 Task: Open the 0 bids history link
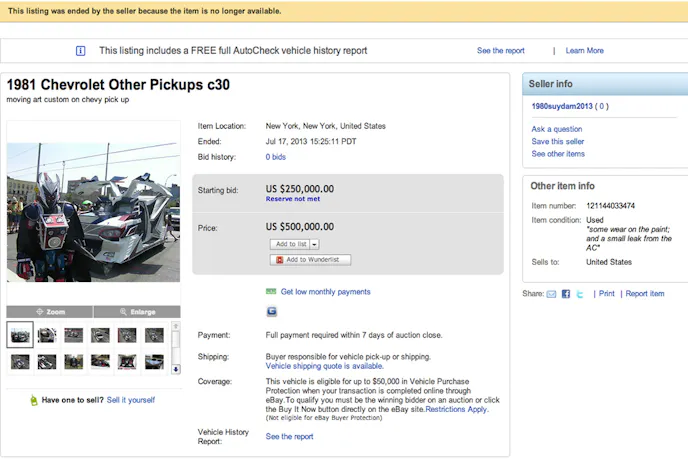click(276, 157)
